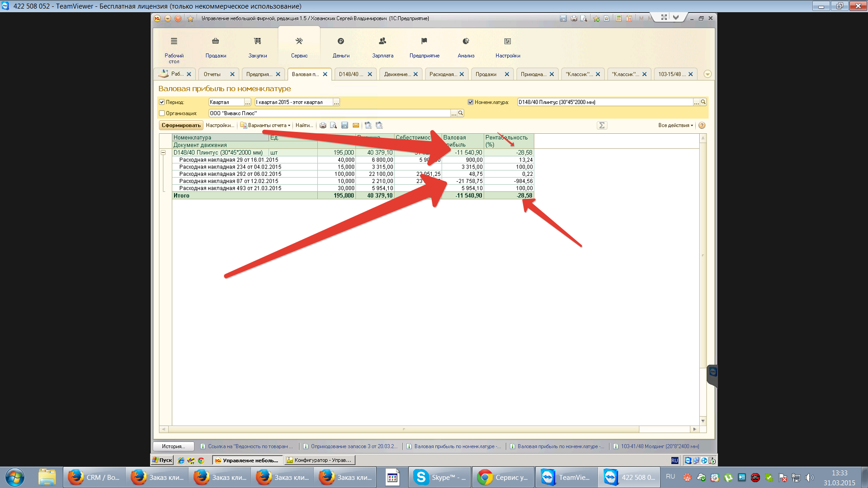Click the magnifier icon next to Организация field

point(461,113)
